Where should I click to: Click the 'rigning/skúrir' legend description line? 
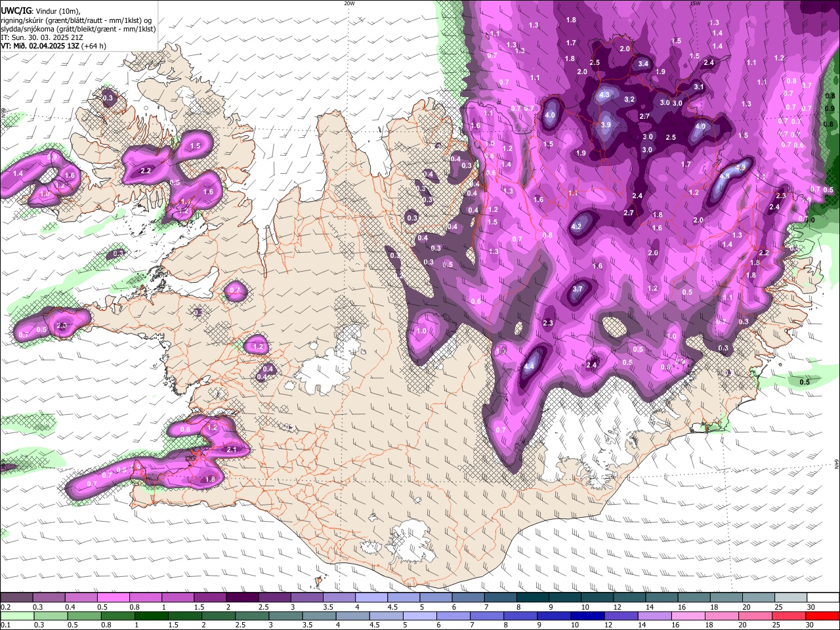[x=76, y=20]
